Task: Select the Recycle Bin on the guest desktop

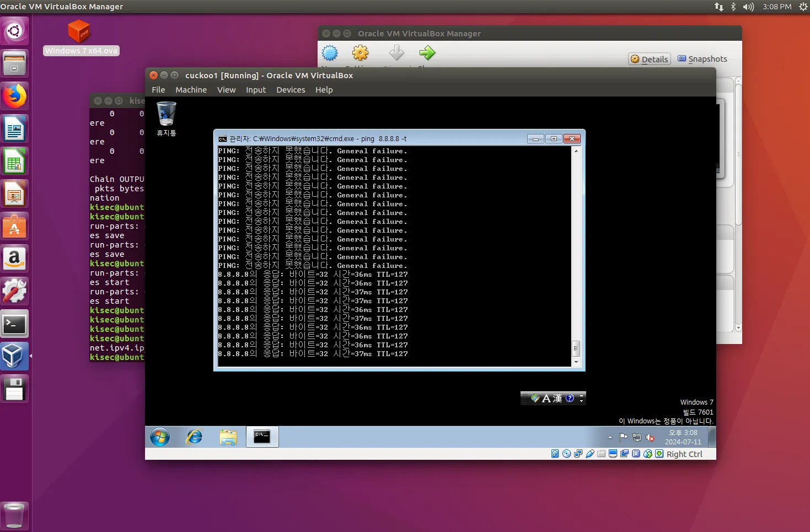Action: [x=167, y=119]
